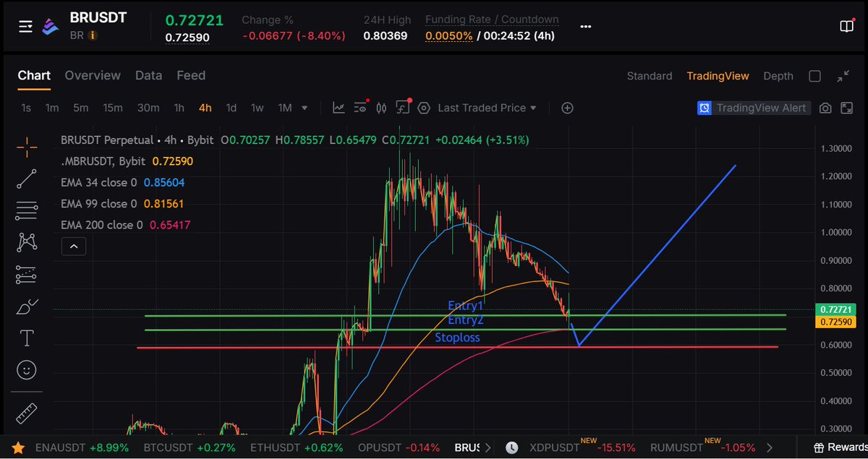Select the brush drawing tool

click(x=27, y=306)
